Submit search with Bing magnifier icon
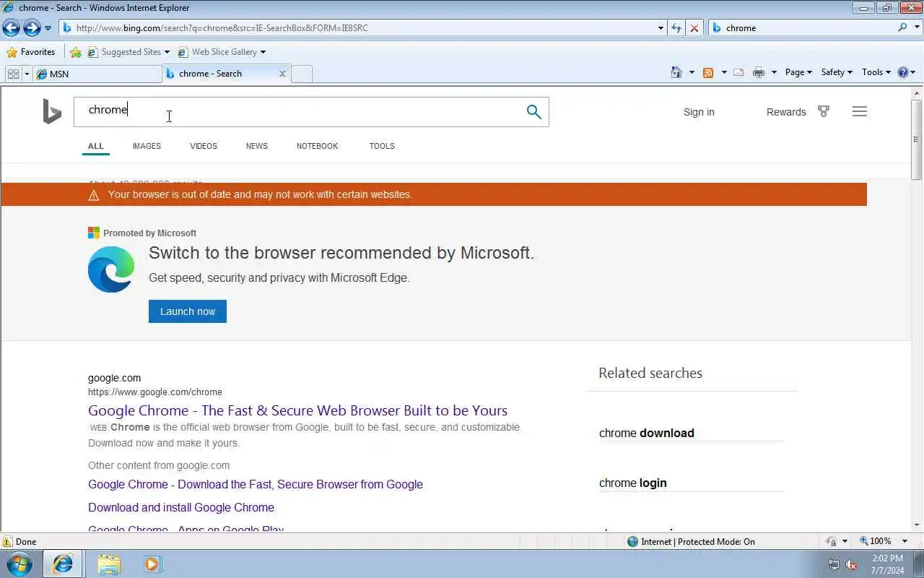The height and width of the screenshot is (578, 924). (x=533, y=112)
